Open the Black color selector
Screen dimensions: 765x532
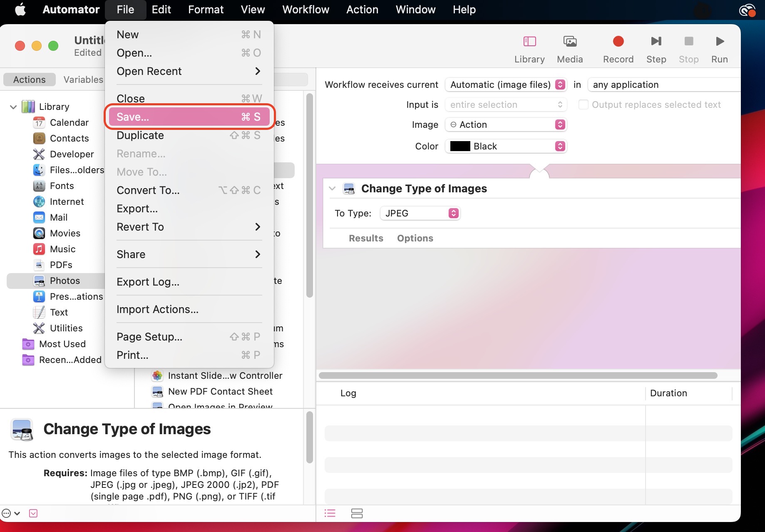[x=506, y=146]
